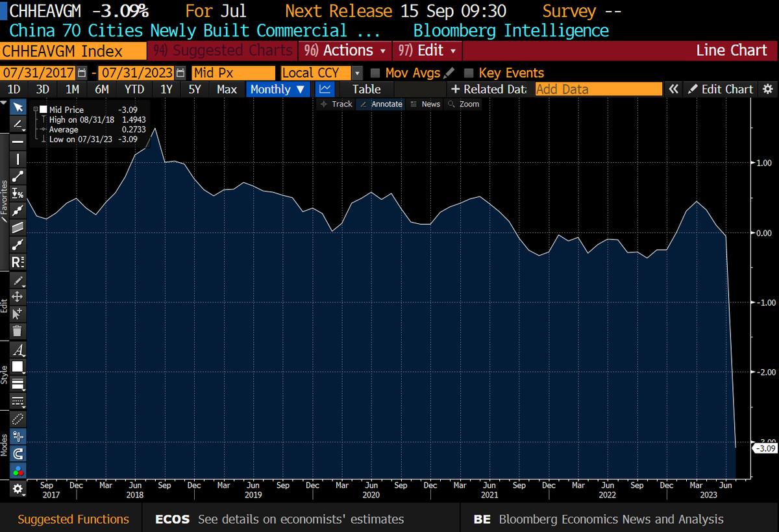Viewport: 779px width, 532px height.
Task: Open the end date calendar picker
Action: pyautogui.click(x=180, y=73)
